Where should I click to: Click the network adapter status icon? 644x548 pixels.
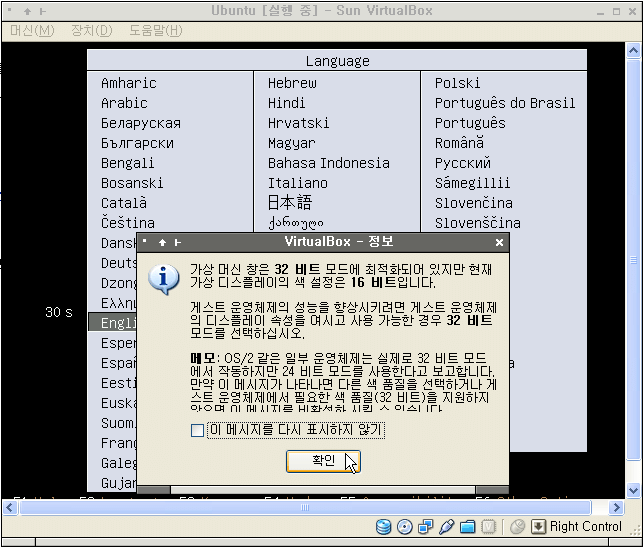click(426, 527)
